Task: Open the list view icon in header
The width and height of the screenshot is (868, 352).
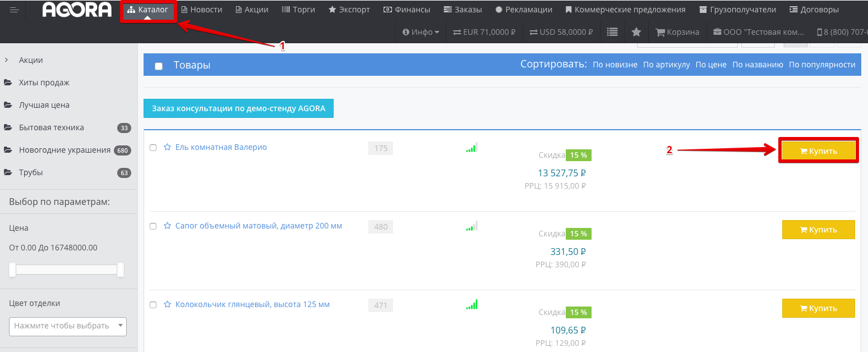Action: tap(612, 32)
